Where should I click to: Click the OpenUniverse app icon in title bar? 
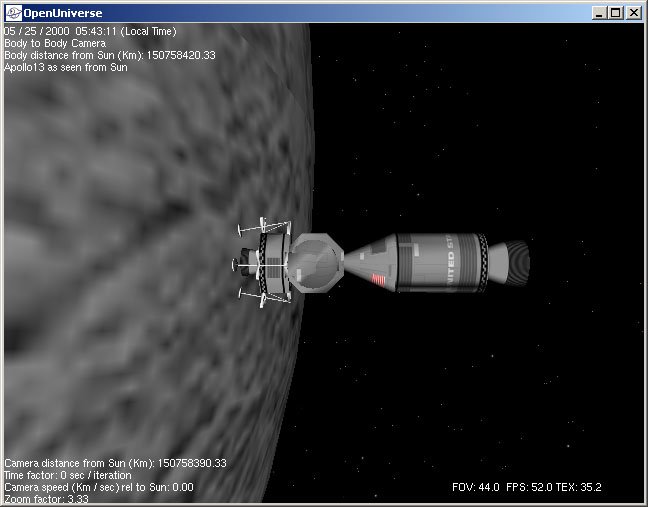point(13,13)
